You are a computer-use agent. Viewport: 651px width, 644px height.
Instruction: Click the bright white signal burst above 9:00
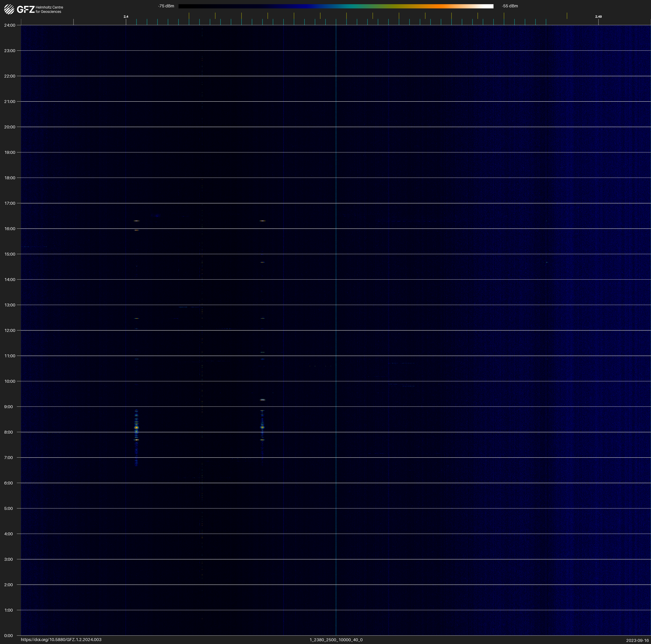coord(262,400)
